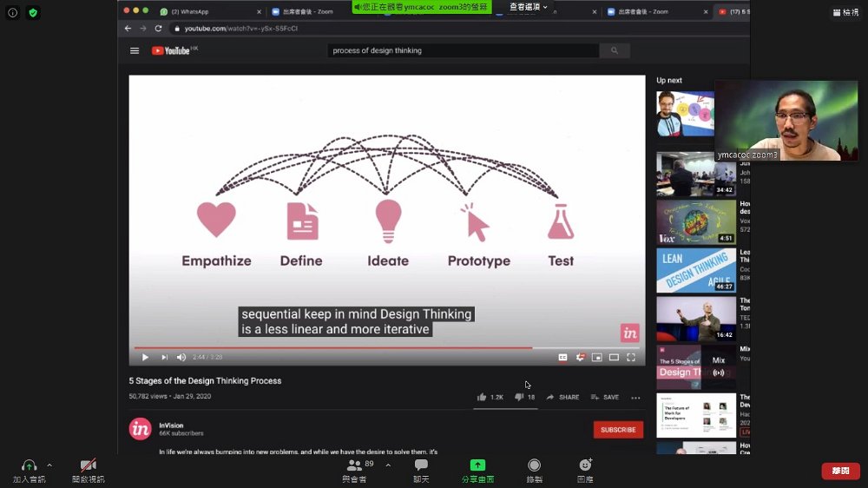Switch to the YouTube (17) browser tab
The height and width of the screenshot is (488, 868).
click(x=733, y=11)
